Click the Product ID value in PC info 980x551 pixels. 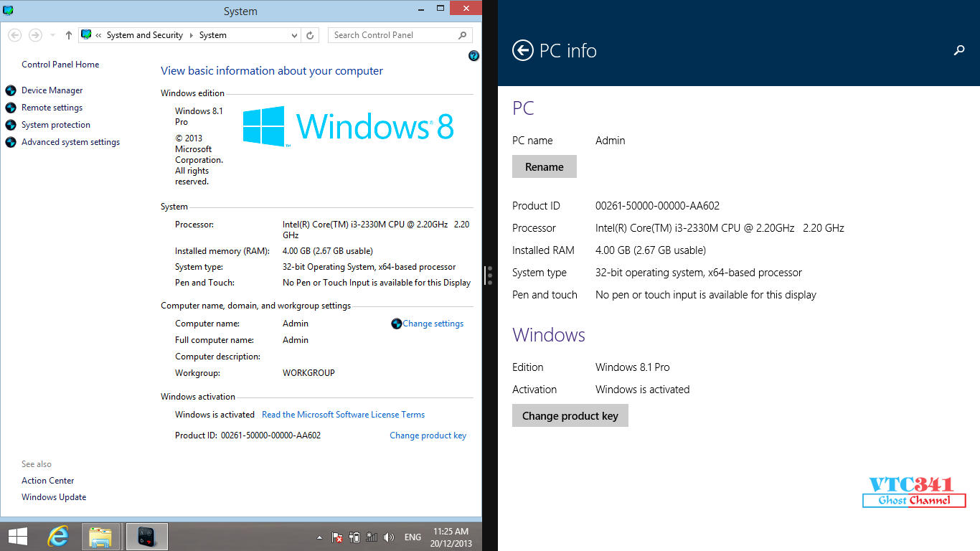[657, 206]
